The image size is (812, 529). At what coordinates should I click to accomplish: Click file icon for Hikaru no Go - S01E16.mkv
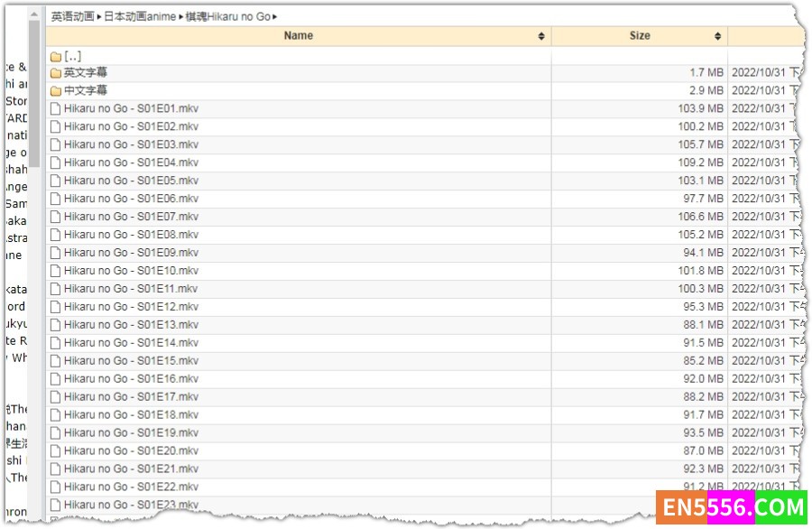point(55,379)
